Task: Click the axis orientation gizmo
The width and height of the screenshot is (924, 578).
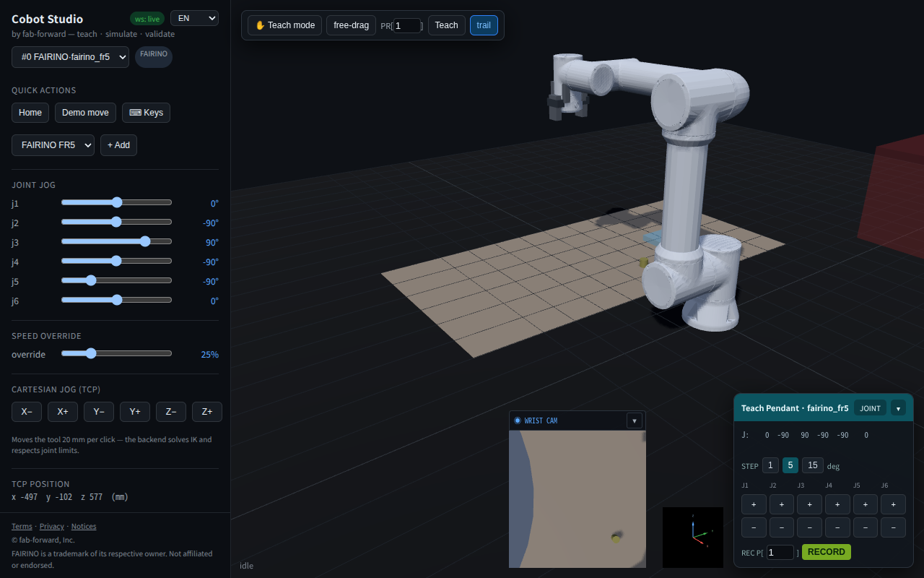Action: pos(693,537)
